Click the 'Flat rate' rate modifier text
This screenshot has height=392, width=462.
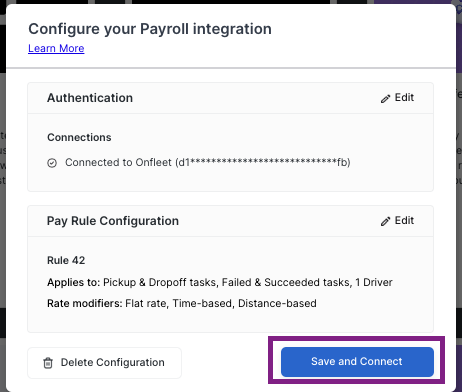coord(146,304)
